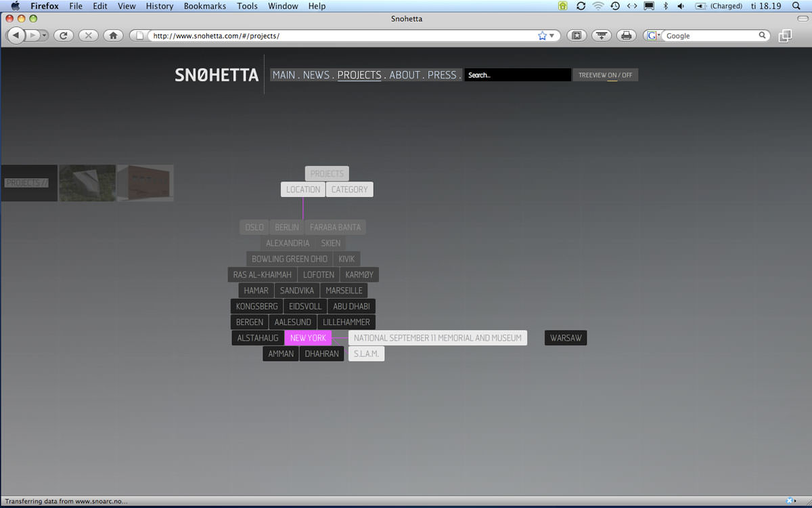The width and height of the screenshot is (812, 508).
Task: Expand the LOCATION tree branch
Action: 303,190
